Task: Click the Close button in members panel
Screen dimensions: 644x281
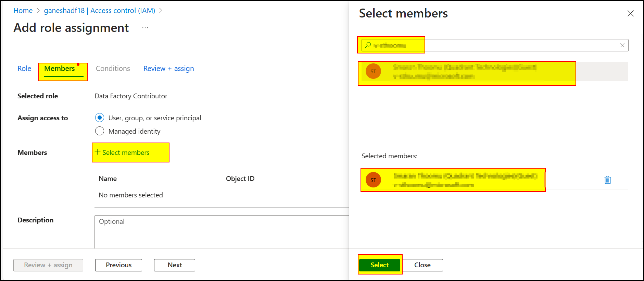Action: point(422,265)
